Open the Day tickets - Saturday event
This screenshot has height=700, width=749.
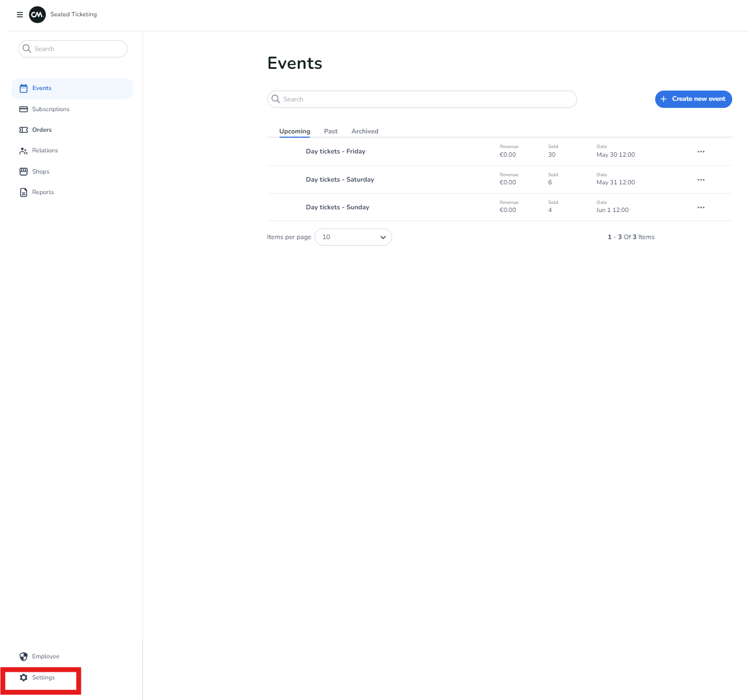[x=340, y=179]
